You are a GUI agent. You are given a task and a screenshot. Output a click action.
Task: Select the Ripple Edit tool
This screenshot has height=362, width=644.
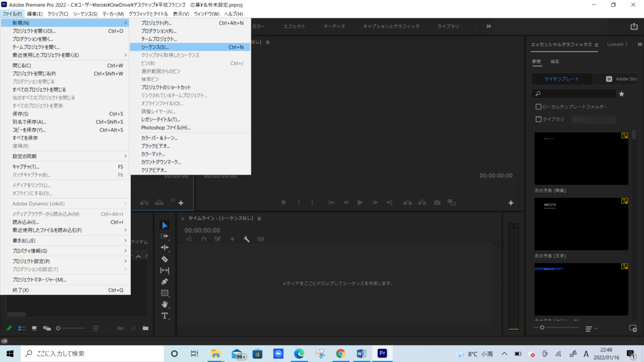[165, 248]
